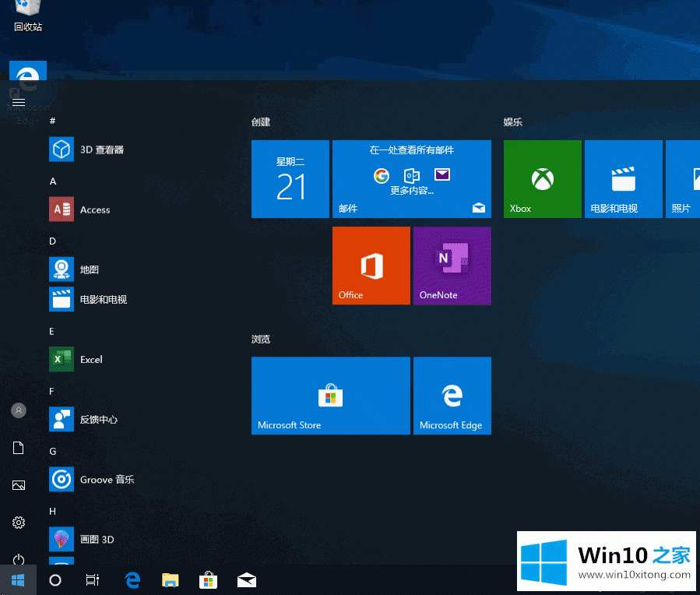Open the user account icon

(19, 410)
